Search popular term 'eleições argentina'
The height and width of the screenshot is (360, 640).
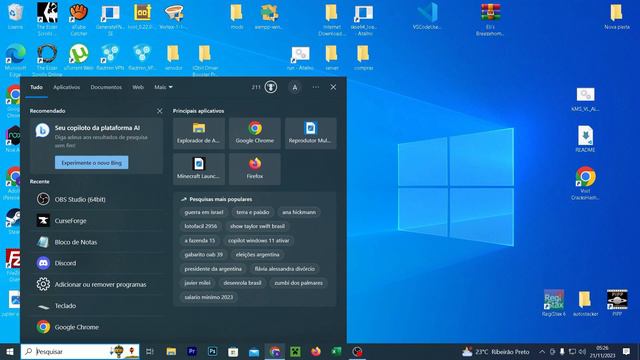click(258, 254)
